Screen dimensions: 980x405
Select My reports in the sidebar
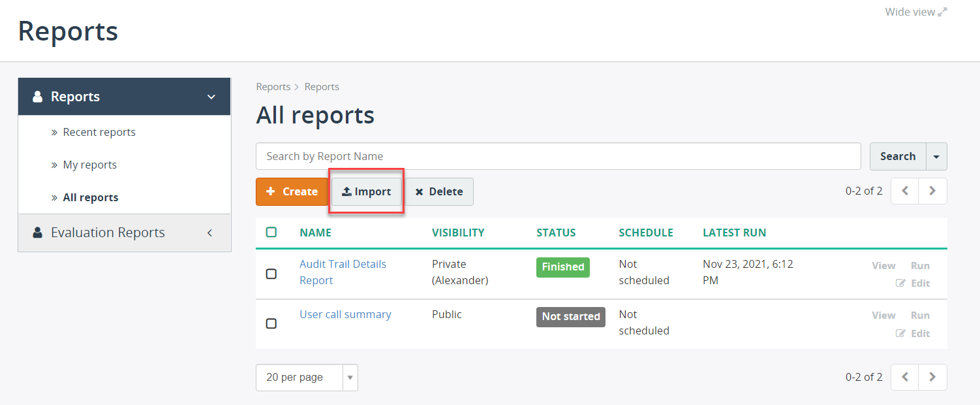(90, 165)
